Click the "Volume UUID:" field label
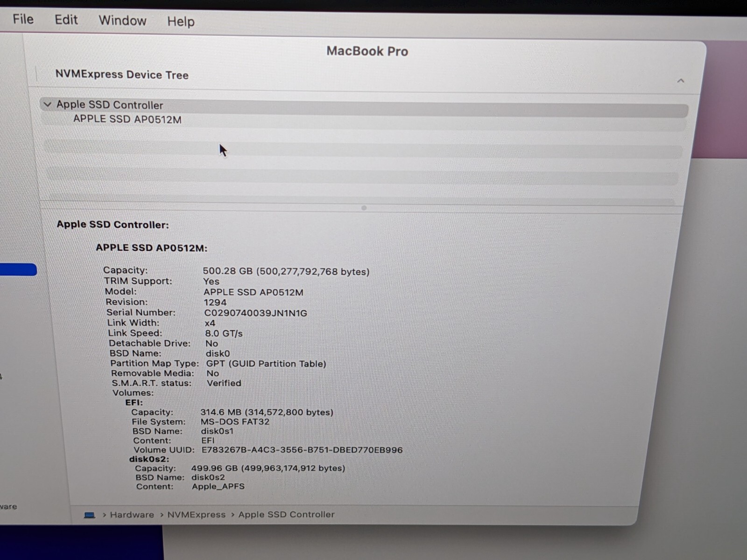This screenshot has height=560, width=747. [164, 450]
